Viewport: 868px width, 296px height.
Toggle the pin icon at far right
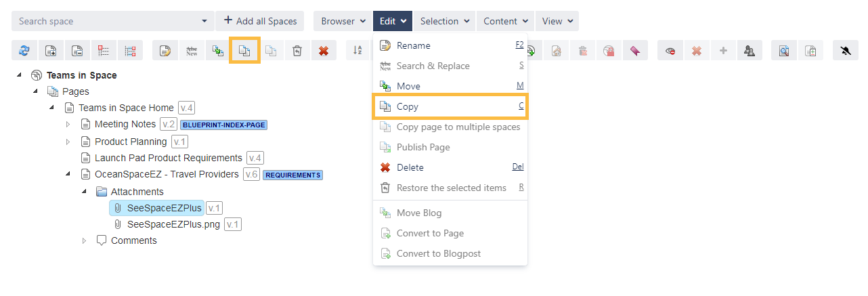845,51
